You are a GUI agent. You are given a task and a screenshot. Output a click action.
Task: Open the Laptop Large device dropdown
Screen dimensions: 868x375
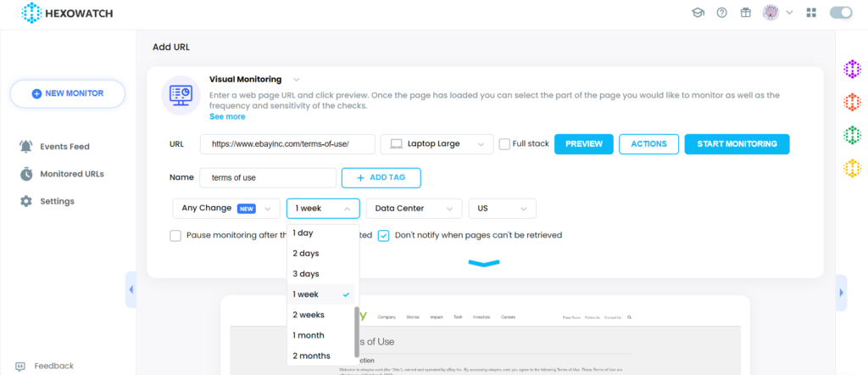coord(437,144)
